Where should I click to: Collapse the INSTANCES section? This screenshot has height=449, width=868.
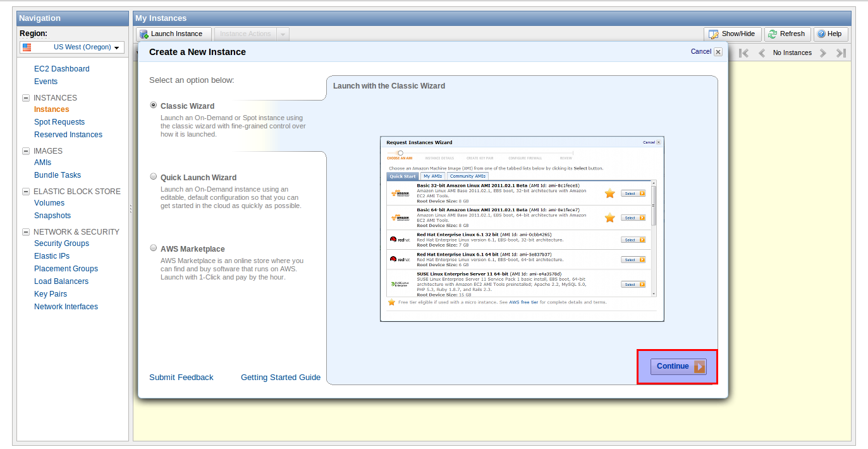(x=26, y=98)
